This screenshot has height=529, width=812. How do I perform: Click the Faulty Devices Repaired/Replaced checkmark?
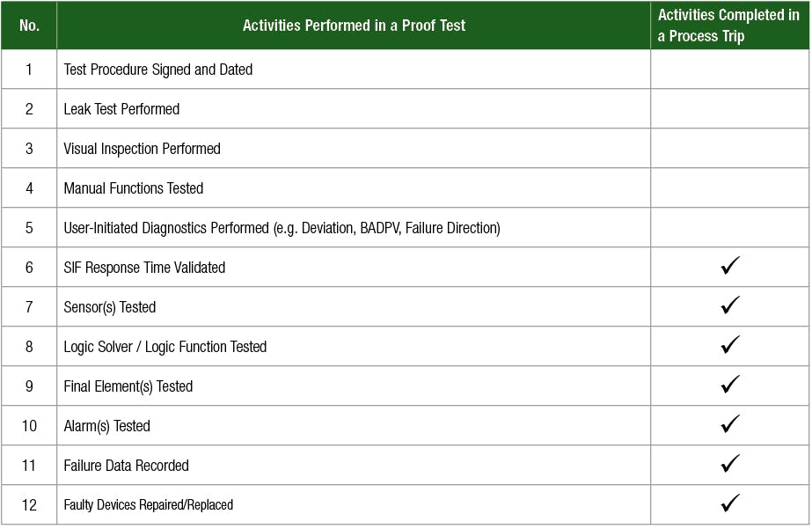click(x=730, y=503)
